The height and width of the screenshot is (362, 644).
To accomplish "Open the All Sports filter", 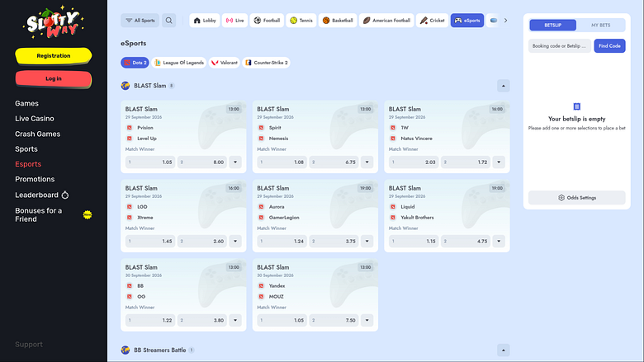I will [140, 21].
